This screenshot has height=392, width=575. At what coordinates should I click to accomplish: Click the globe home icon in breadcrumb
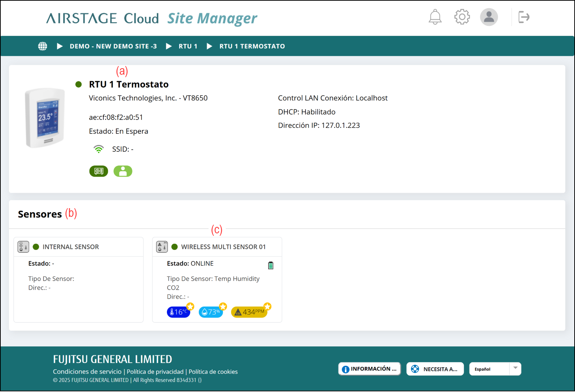(x=43, y=46)
